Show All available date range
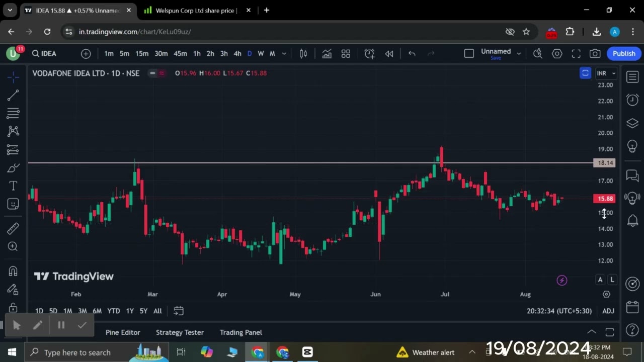The height and width of the screenshot is (362, 644). [x=157, y=311]
